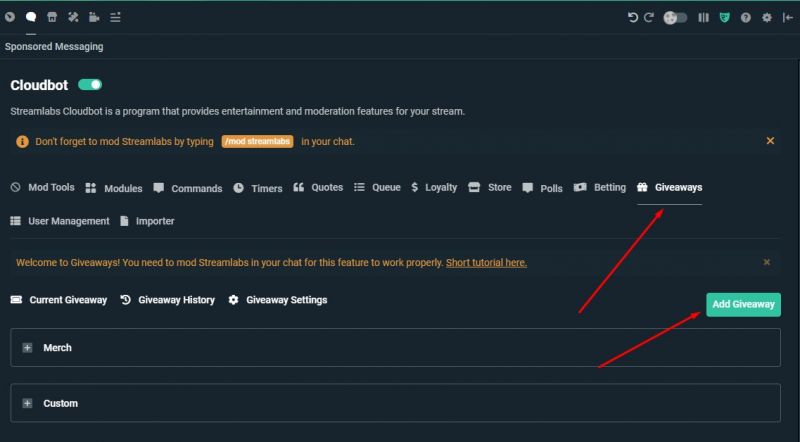The height and width of the screenshot is (442, 800).
Task: Open studio mode columns icon
Action: tap(704, 18)
